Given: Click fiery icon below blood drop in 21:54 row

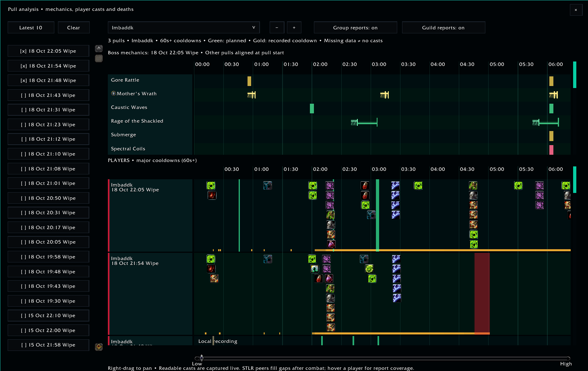Looking at the screenshot, I should pos(214,278).
